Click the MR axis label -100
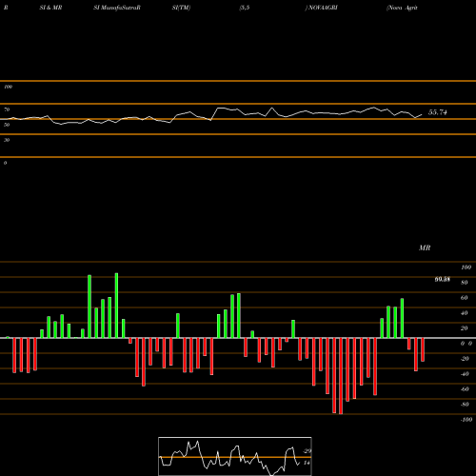Viewport: 476px width, 476px height. pos(466,420)
